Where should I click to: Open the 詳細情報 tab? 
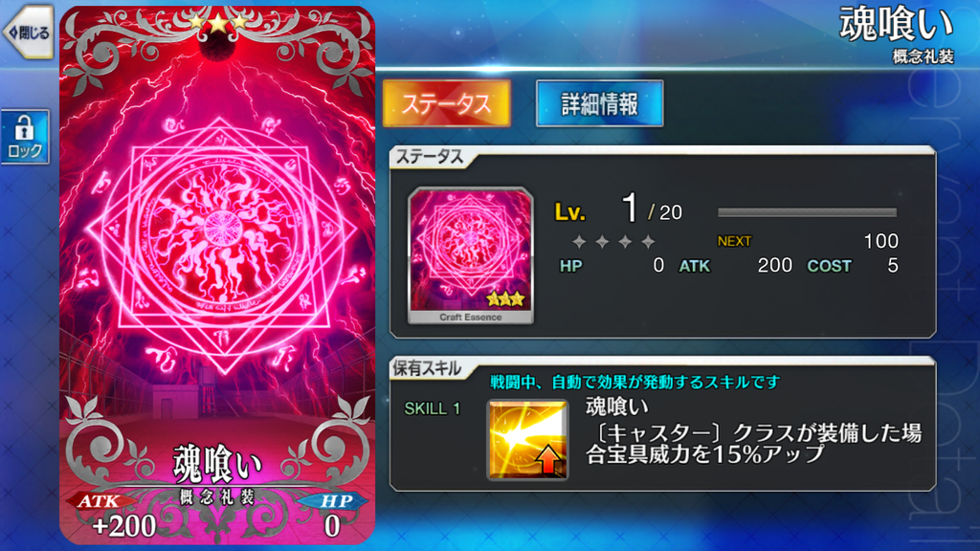click(x=599, y=103)
